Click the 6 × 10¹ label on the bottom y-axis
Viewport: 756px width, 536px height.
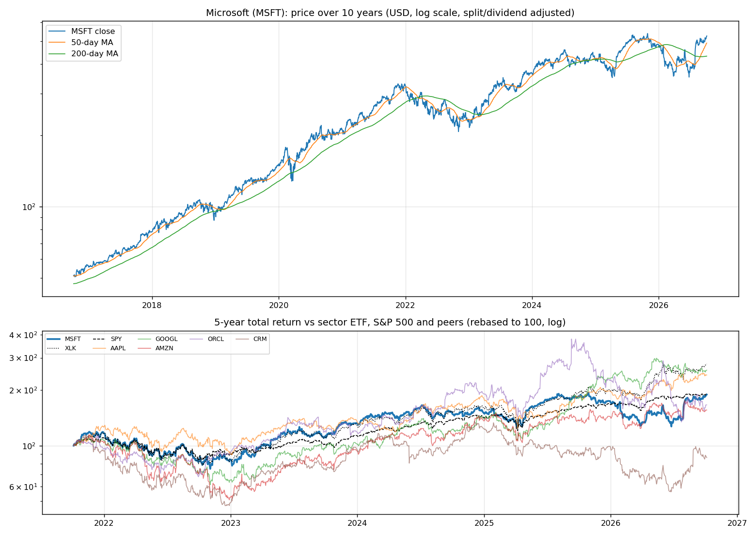point(24,487)
